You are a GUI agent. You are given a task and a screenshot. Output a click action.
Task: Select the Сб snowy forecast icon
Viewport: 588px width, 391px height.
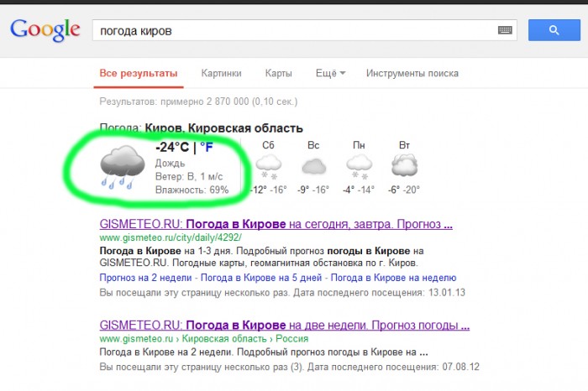click(x=269, y=167)
